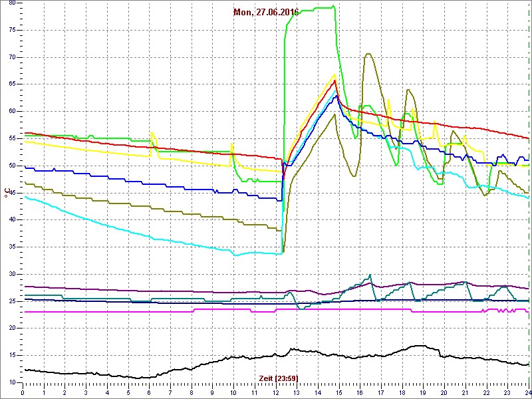This screenshot has height=399, width=532.
Task: Click hour 8 on the time axis
Action: click(x=192, y=392)
